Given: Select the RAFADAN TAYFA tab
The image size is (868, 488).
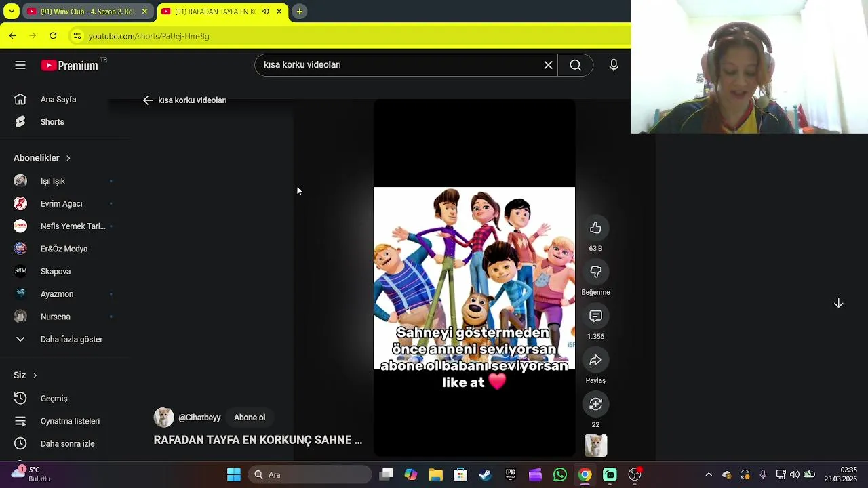Looking at the screenshot, I should click(214, 12).
